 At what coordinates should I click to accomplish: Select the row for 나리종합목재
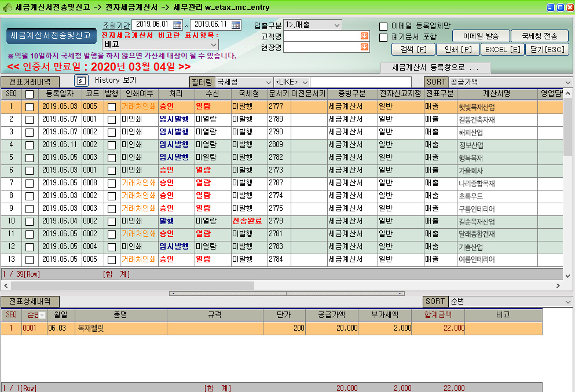281,184
